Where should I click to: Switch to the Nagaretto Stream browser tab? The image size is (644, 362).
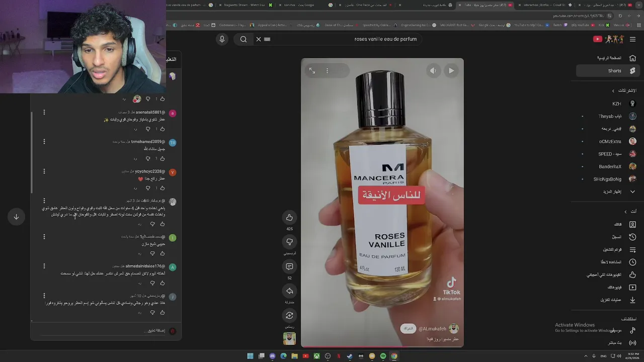[x=245, y=5]
